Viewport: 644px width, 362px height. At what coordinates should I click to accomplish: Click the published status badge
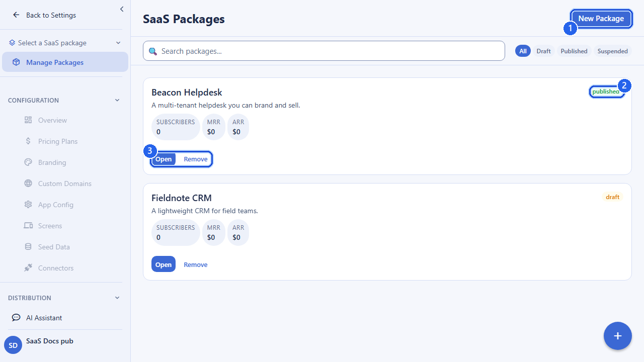tap(606, 92)
